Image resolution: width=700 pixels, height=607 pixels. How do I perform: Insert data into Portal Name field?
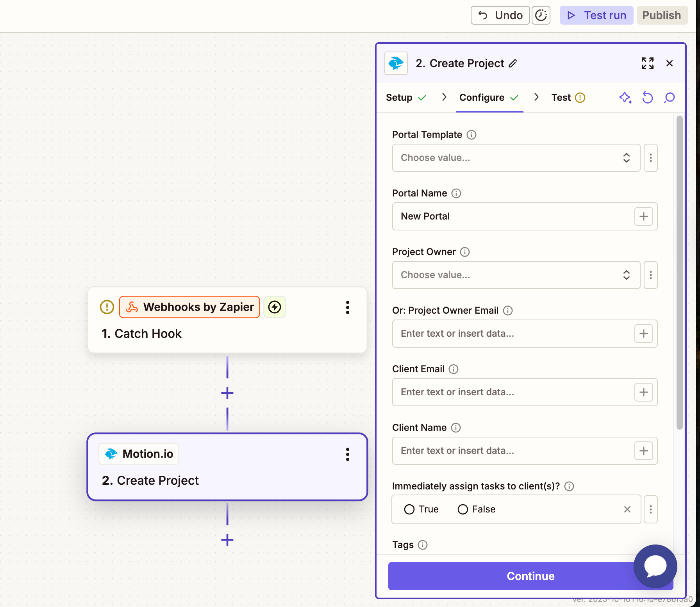pos(644,216)
